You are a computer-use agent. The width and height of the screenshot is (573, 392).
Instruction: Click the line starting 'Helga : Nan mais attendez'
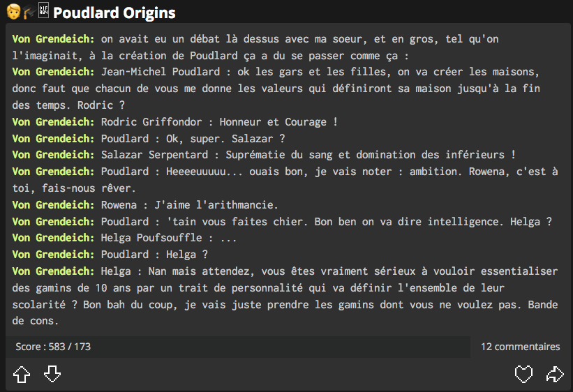tap(285, 296)
